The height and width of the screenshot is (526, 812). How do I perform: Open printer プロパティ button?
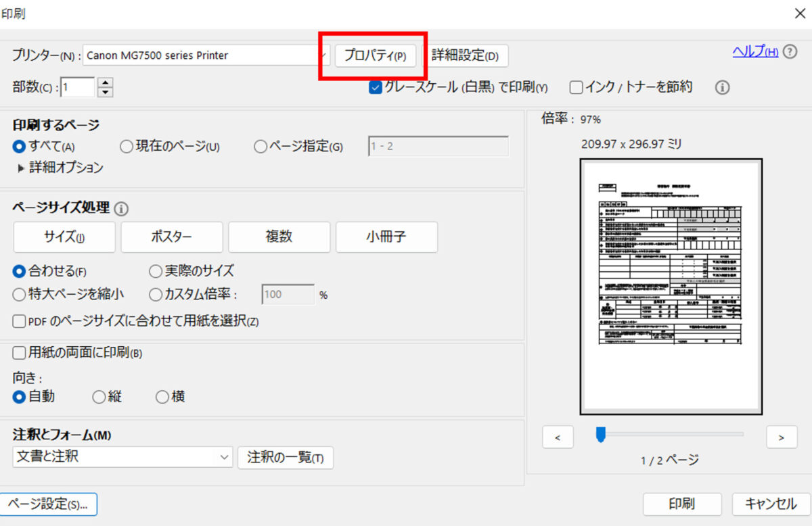(375, 55)
